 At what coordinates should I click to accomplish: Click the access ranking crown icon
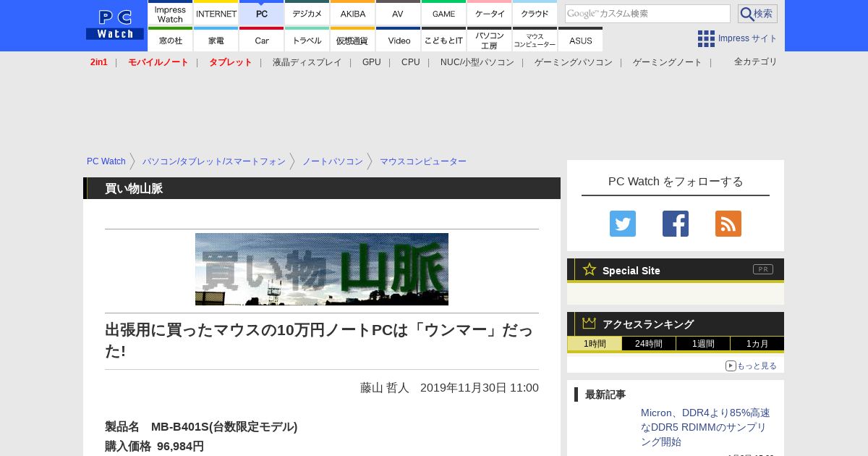(590, 324)
